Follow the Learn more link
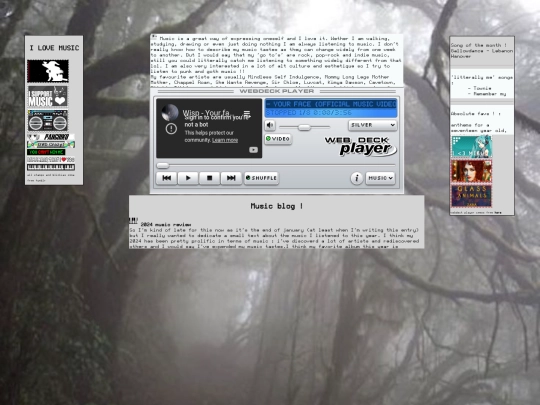This screenshot has height=405, width=540. pyautogui.click(x=225, y=140)
